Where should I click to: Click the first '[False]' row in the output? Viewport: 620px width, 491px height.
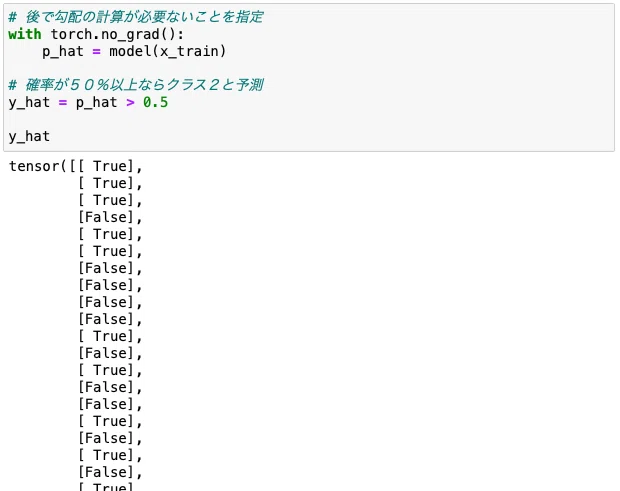[x=106, y=217]
